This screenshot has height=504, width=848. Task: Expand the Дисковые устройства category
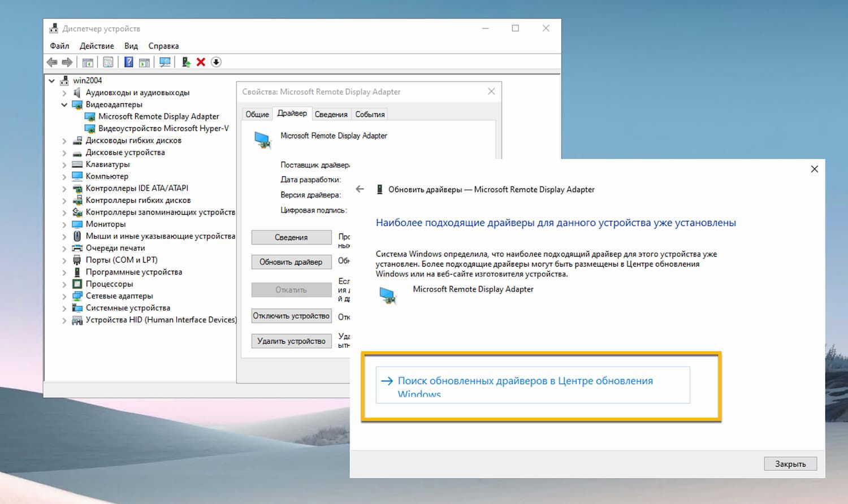click(64, 153)
